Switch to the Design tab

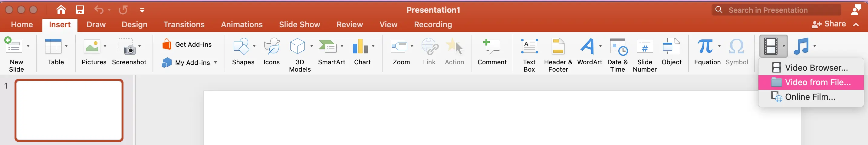(x=134, y=24)
